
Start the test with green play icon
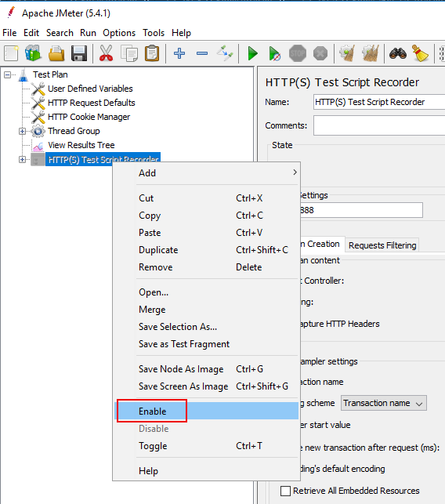coord(253,53)
